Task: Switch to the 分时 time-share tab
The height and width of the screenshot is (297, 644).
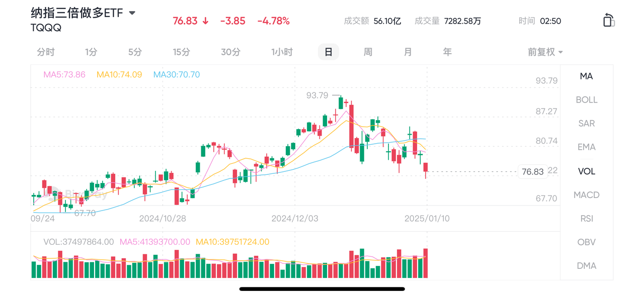Action: [46, 52]
